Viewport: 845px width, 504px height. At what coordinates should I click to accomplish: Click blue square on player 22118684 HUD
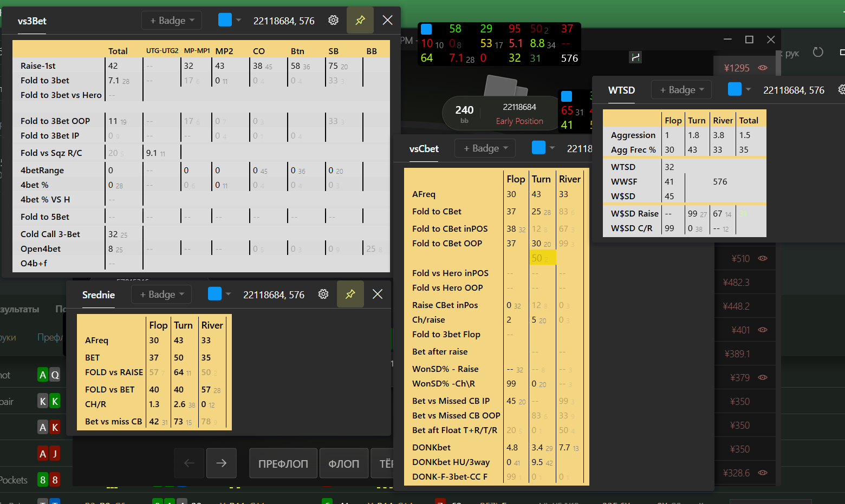point(567,96)
